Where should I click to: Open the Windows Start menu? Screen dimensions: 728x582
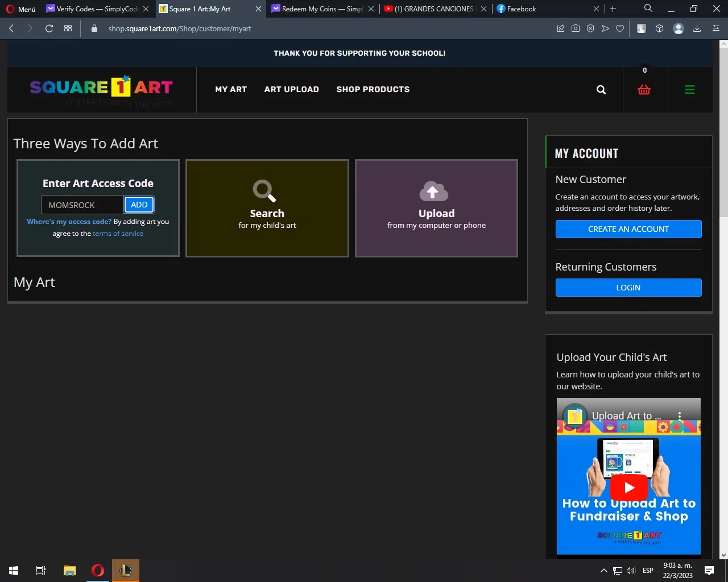(x=14, y=571)
